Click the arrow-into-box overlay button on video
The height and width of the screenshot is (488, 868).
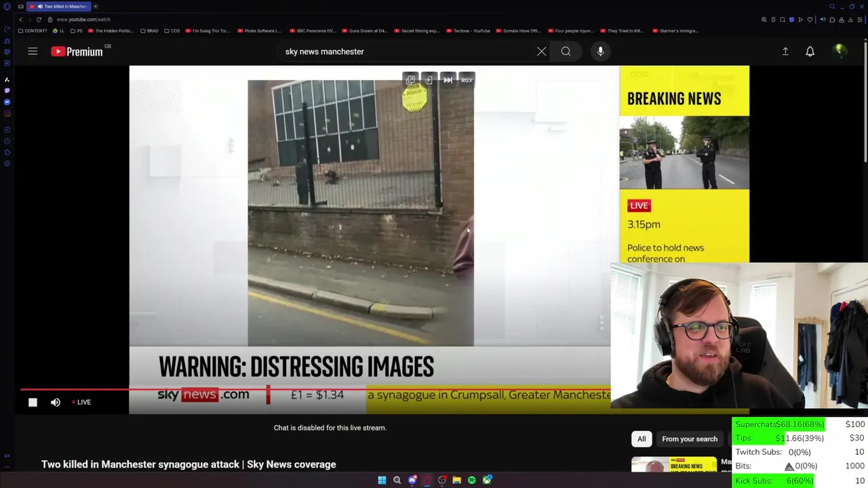point(429,80)
